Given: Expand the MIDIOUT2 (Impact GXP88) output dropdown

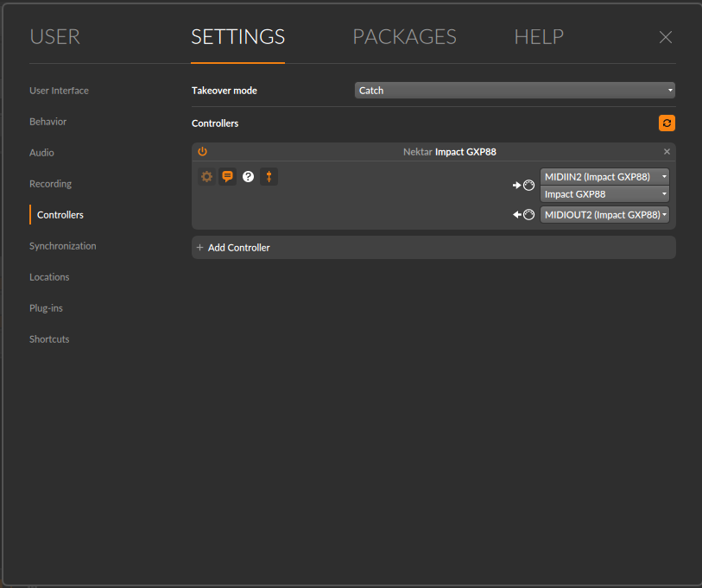Looking at the screenshot, I should pos(604,215).
